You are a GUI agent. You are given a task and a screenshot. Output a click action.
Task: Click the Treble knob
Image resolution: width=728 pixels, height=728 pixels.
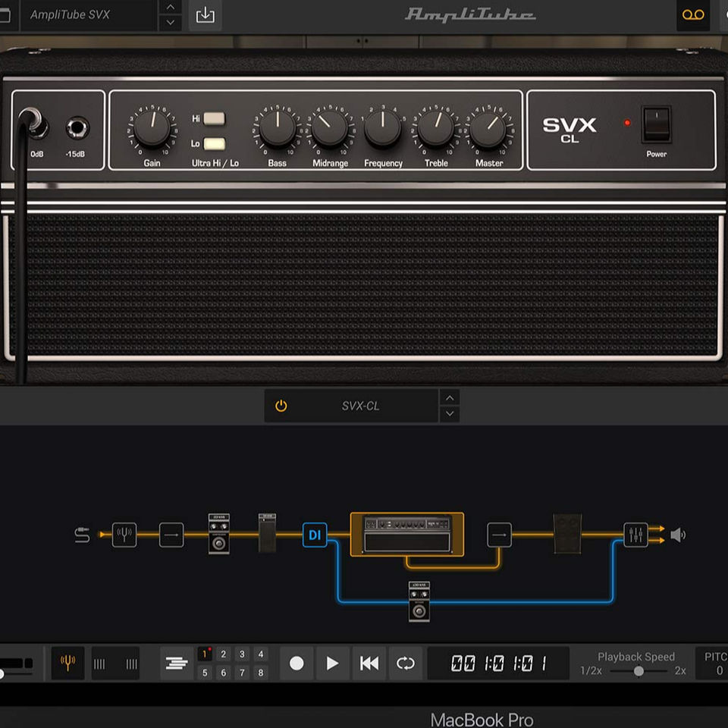click(x=435, y=127)
